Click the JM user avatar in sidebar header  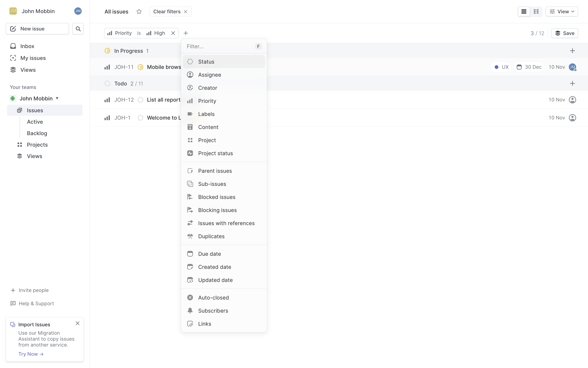coord(78,11)
